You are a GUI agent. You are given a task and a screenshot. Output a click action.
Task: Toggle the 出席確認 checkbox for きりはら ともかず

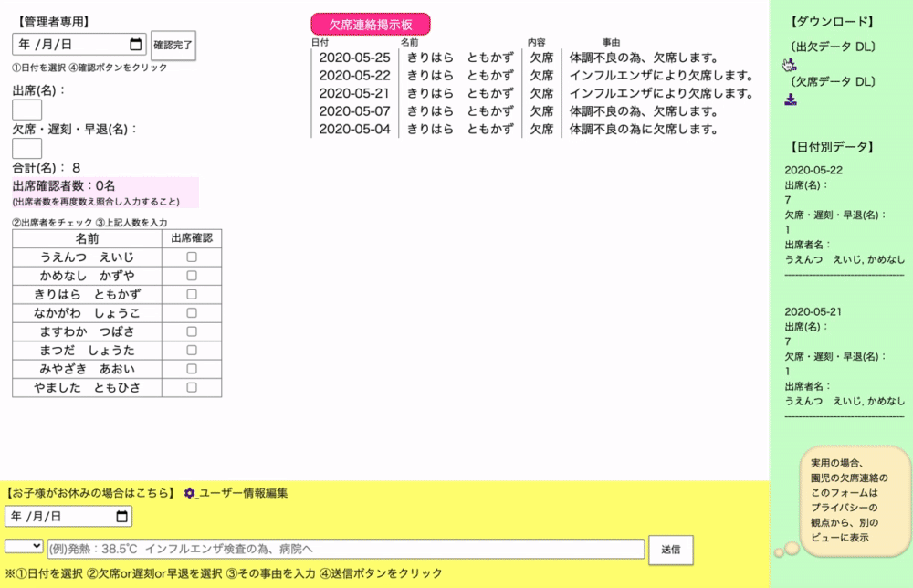191,294
